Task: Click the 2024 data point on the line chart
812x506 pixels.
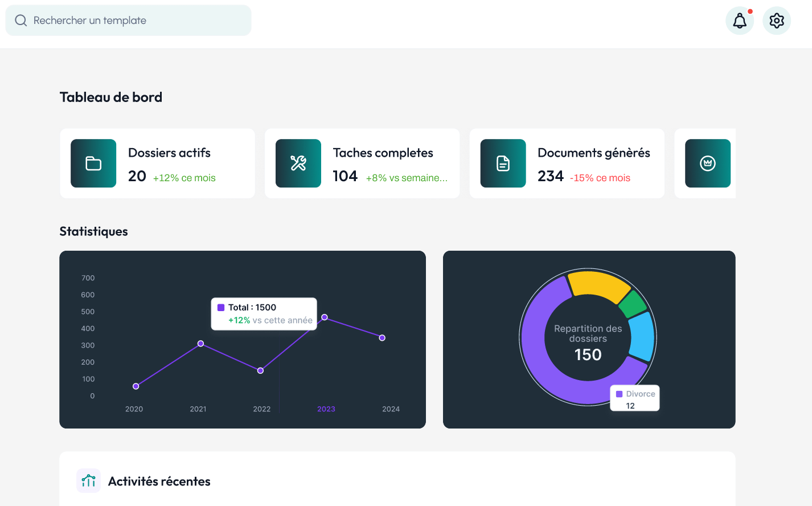Action: [382, 337]
